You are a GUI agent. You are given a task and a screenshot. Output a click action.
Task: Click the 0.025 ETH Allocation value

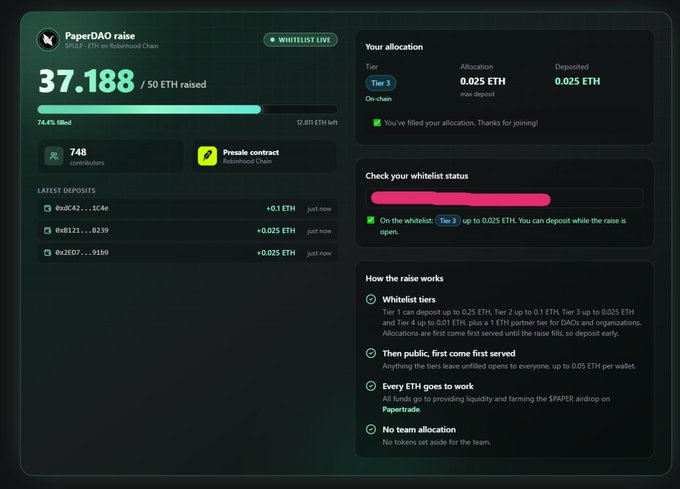coord(483,81)
